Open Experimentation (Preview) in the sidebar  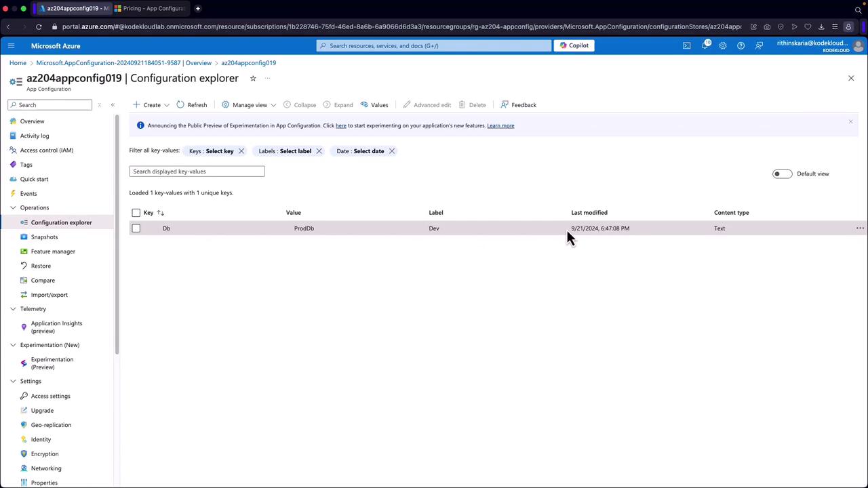pyautogui.click(x=52, y=363)
